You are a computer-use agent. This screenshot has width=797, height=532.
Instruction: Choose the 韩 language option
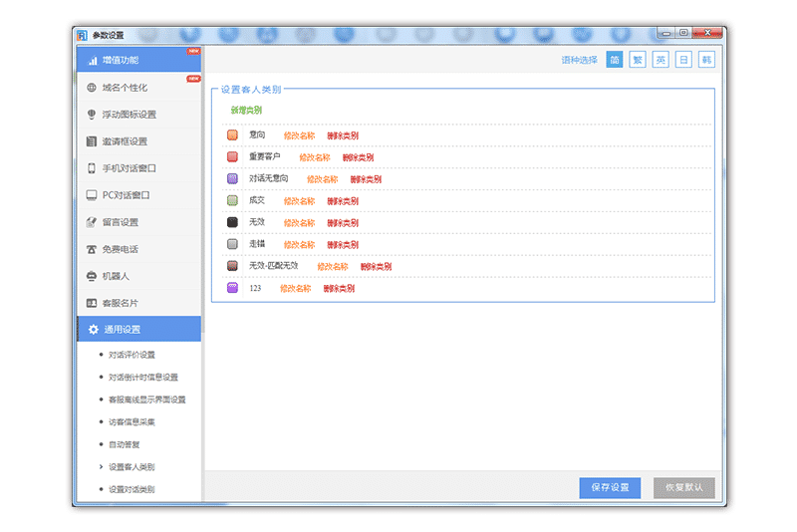(706, 60)
